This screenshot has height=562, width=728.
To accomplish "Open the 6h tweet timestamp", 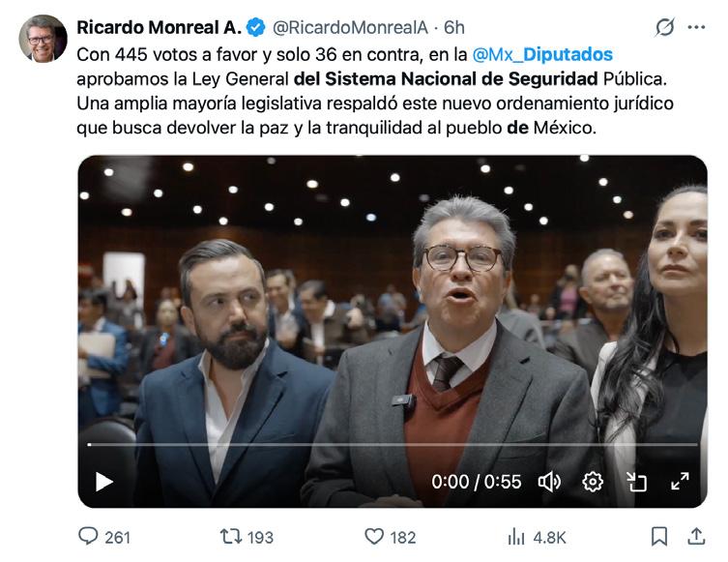I will [454, 27].
